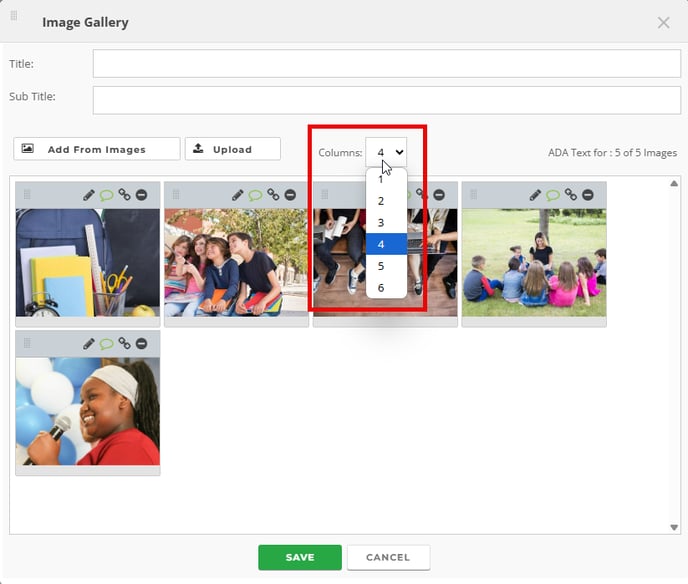Click Add From Images button
The height and width of the screenshot is (584, 688).
97,149
